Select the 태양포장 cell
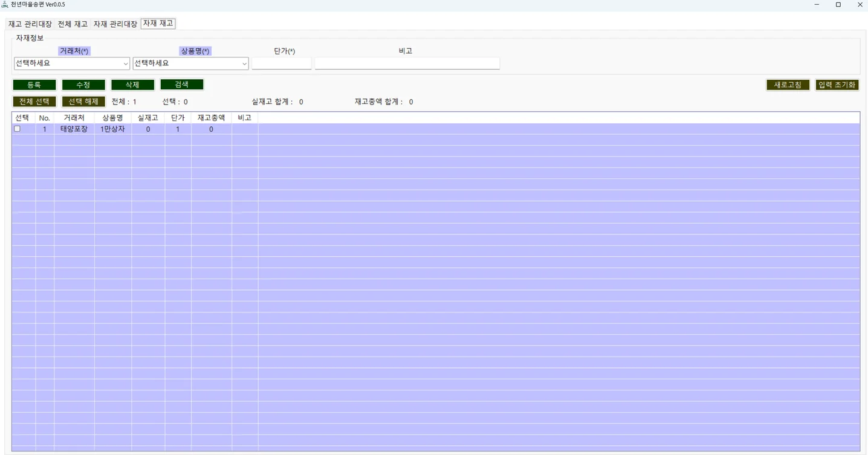Screen dimensions: 868x455 tap(74, 129)
